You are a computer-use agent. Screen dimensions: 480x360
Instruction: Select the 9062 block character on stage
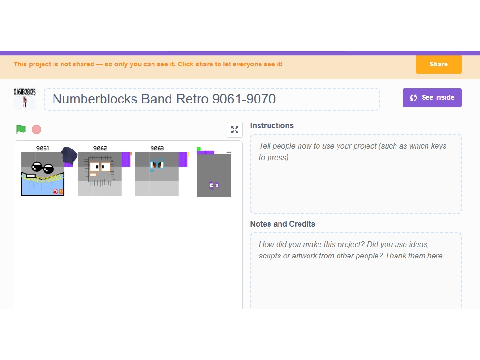(x=100, y=174)
